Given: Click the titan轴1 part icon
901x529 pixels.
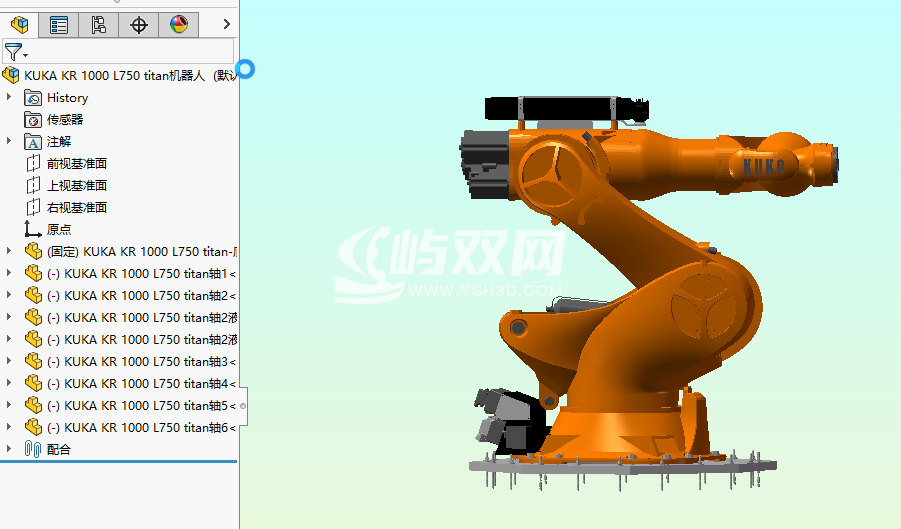Looking at the screenshot, I should pyautogui.click(x=33, y=273).
